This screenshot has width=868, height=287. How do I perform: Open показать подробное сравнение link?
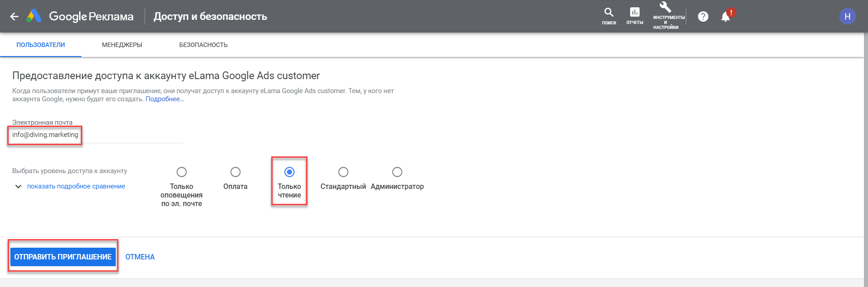pos(76,186)
